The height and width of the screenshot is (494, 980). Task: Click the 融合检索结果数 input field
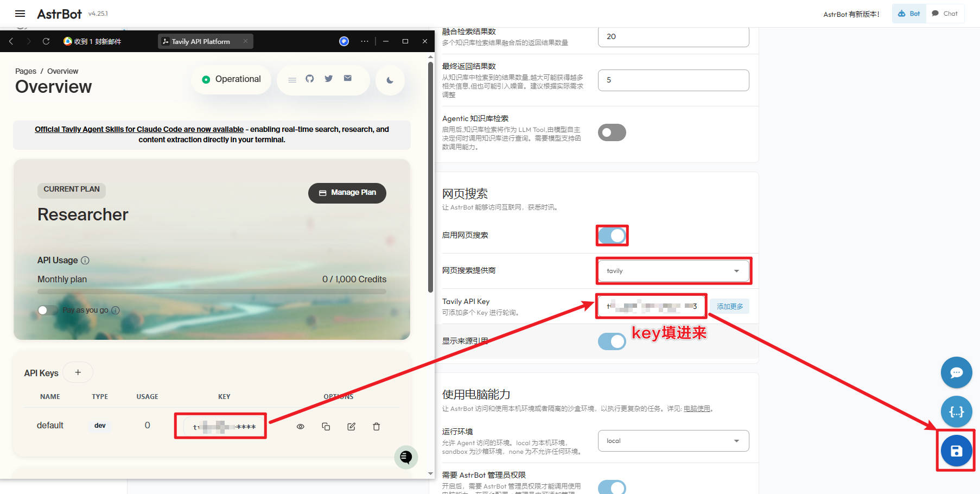tap(673, 37)
